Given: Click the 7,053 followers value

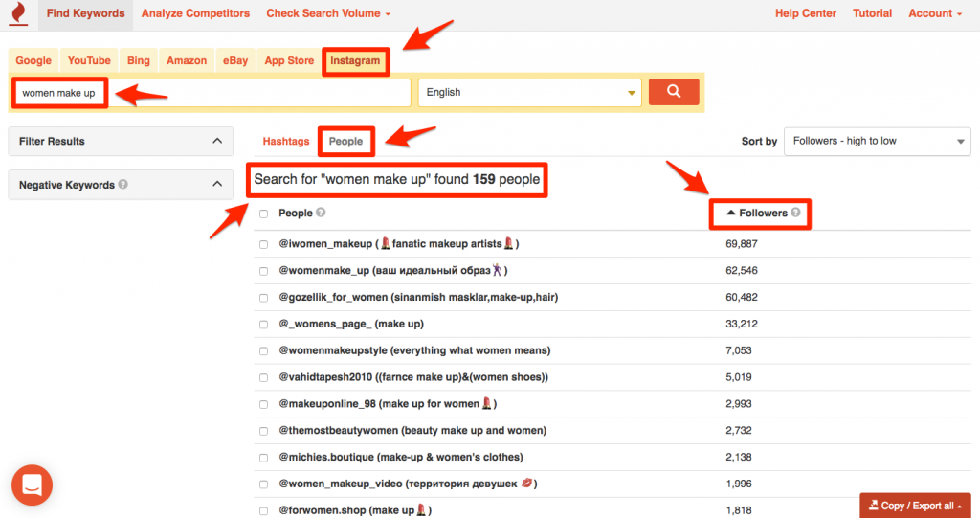Looking at the screenshot, I should pos(739,350).
